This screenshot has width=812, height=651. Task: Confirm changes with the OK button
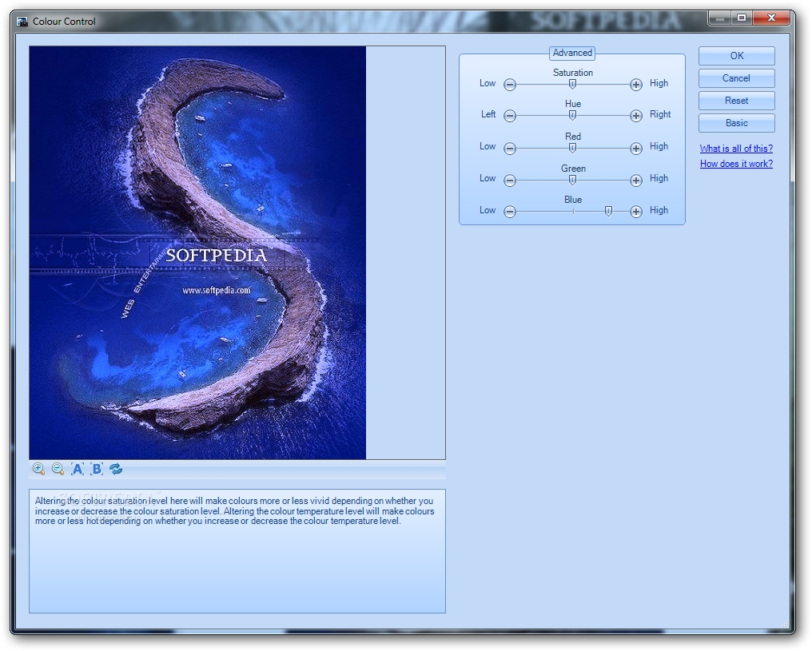tap(736, 56)
